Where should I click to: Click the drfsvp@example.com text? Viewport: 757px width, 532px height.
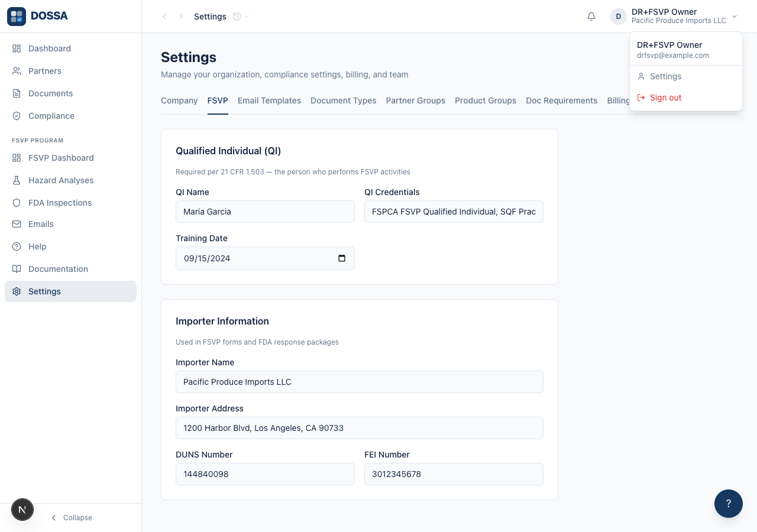click(673, 56)
